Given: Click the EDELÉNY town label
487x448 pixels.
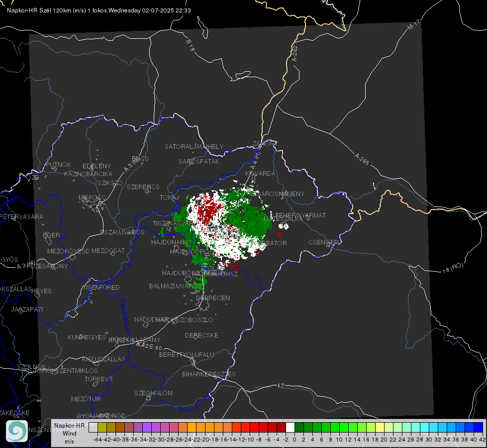Looking at the screenshot, I should [97, 166].
